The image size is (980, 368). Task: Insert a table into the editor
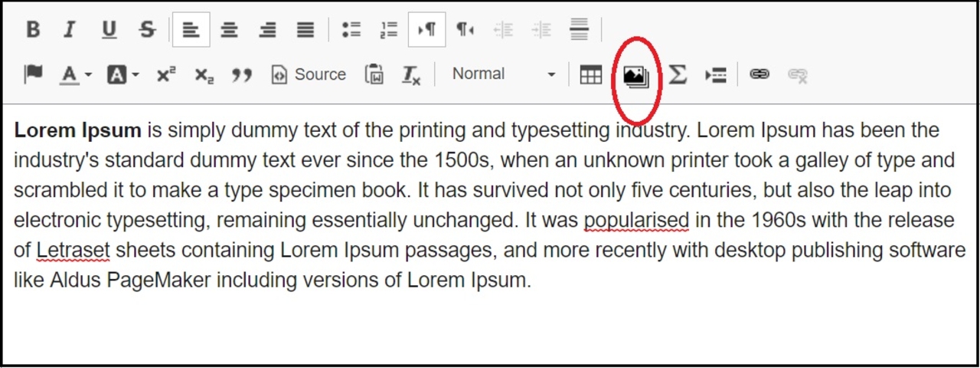click(590, 75)
